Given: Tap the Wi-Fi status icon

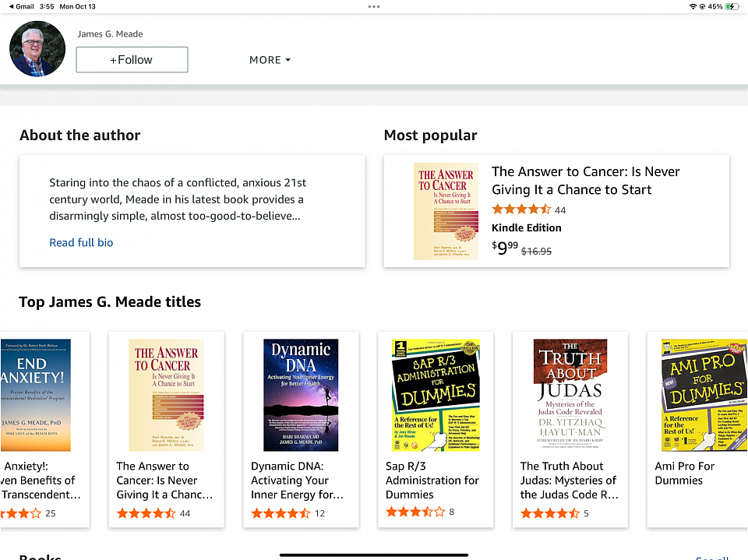Looking at the screenshot, I should tap(693, 6).
